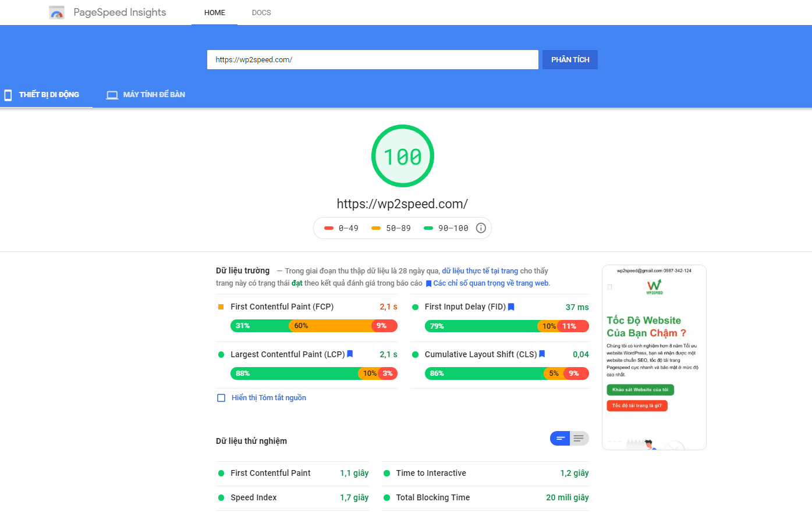Click the '1,2 giây' Time to Interactive value
The height and width of the screenshot is (516, 812).
click(575, 473)
